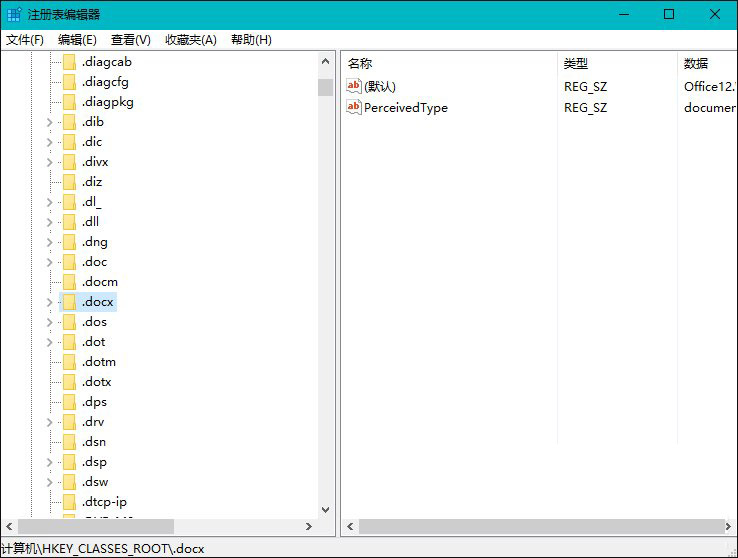The image size is (738, 558).
Task: Click the folder icon beside .dps
Action: (69, 402)
